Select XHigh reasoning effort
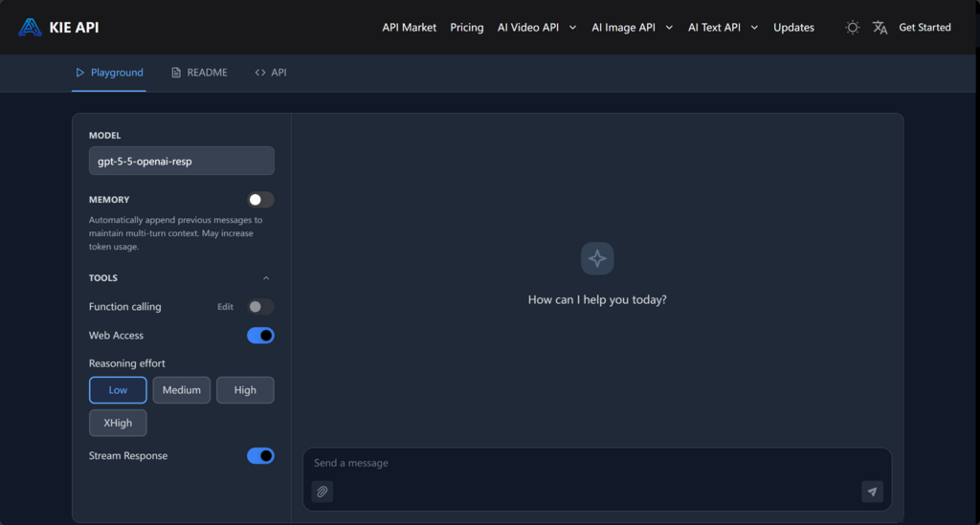The width and height of the screenshot is (980, 525). pos(118,424)
